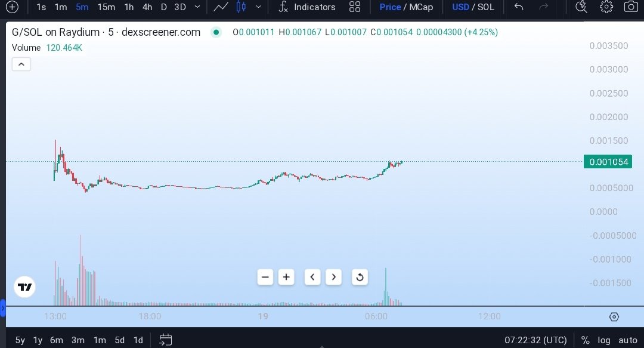Expand the timeframe dropdown arrow
644x348 pixels.
[x=197, y=7]
